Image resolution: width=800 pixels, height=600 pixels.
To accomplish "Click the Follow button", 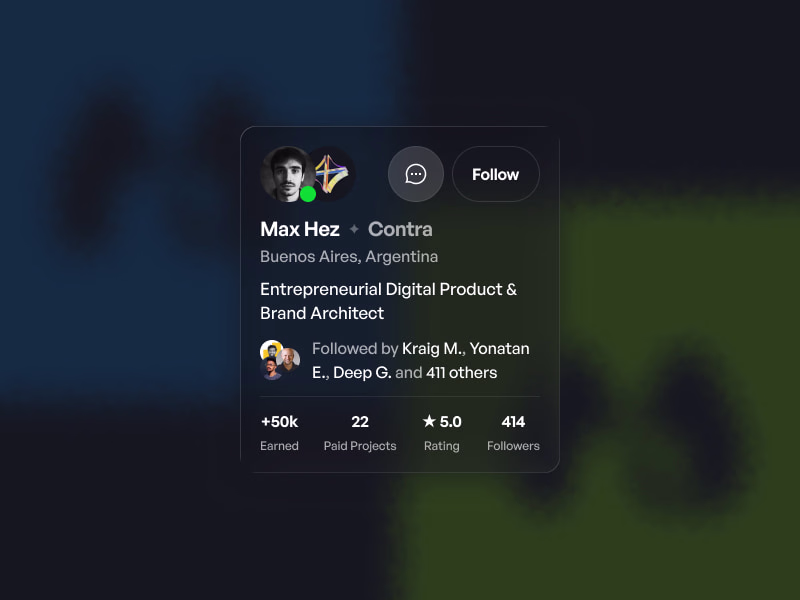I will point(495,174).
